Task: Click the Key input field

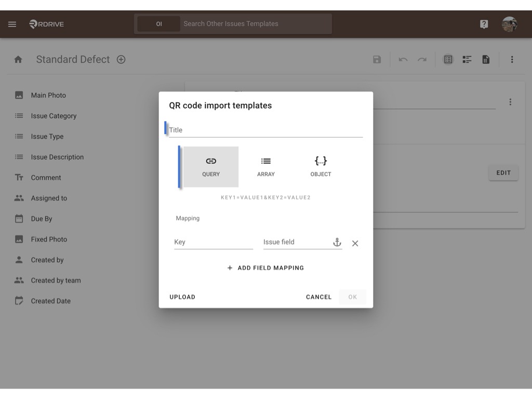Action: point(214,242)
